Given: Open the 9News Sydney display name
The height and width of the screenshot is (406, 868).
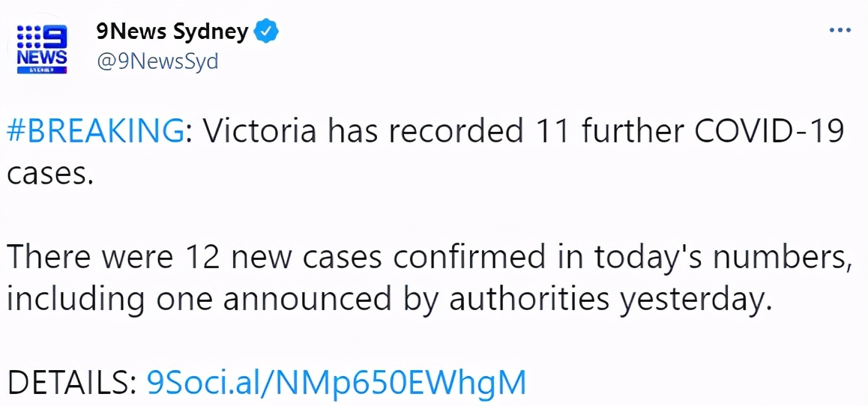Looking at the screenshot, I should pyautogui.click(x=172, y=33).
